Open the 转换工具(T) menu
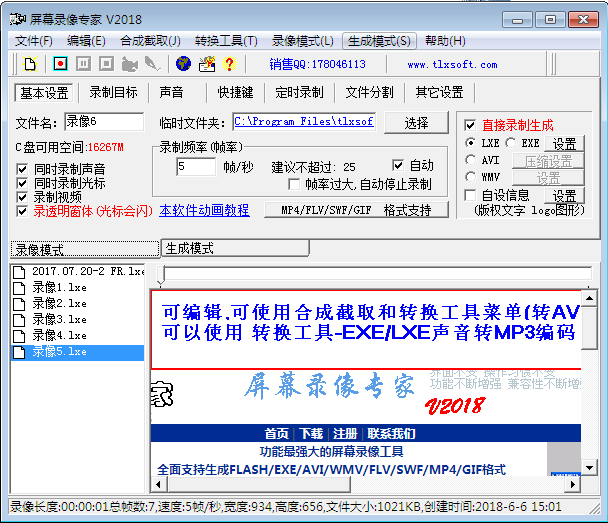Image resolution: width=608 pixels, height=523 pixels. coord(226,41)
